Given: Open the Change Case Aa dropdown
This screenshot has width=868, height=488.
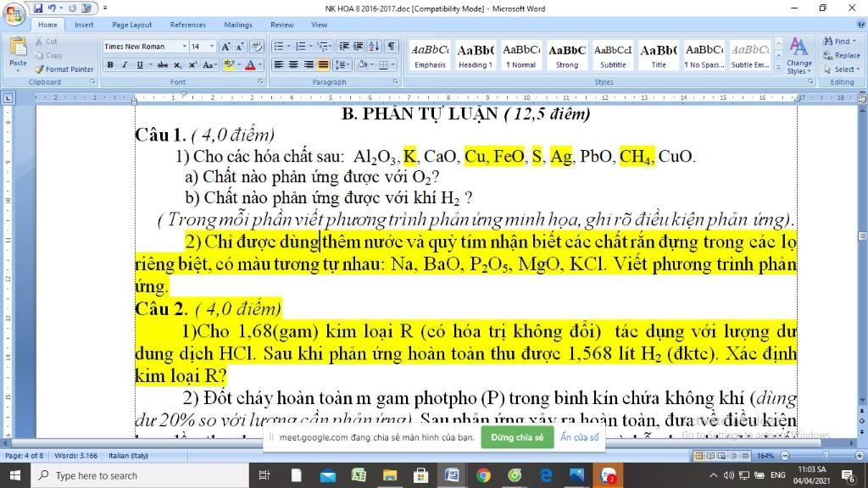Looking at the screenshot, I should point(209,64).
